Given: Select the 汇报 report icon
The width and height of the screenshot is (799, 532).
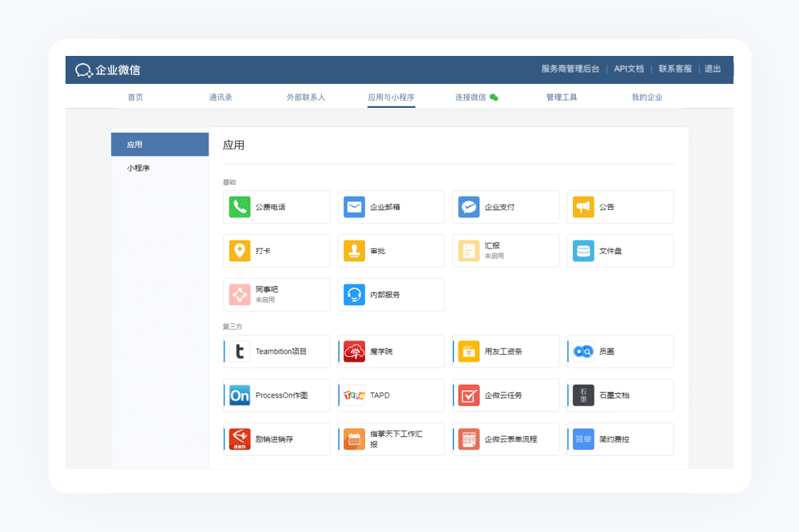Looking at the screenshot, I should [469, 251].
